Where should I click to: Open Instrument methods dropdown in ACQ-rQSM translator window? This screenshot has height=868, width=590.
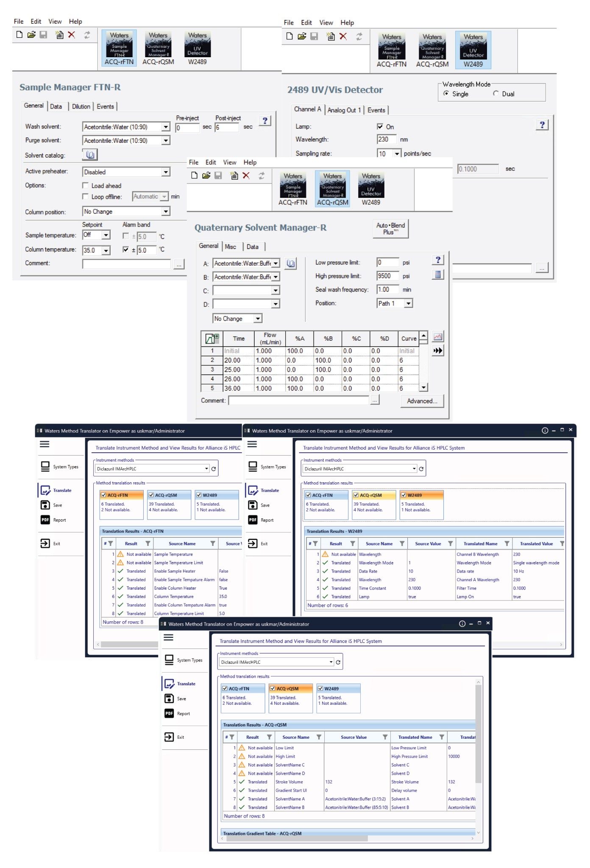coord(331,662)
